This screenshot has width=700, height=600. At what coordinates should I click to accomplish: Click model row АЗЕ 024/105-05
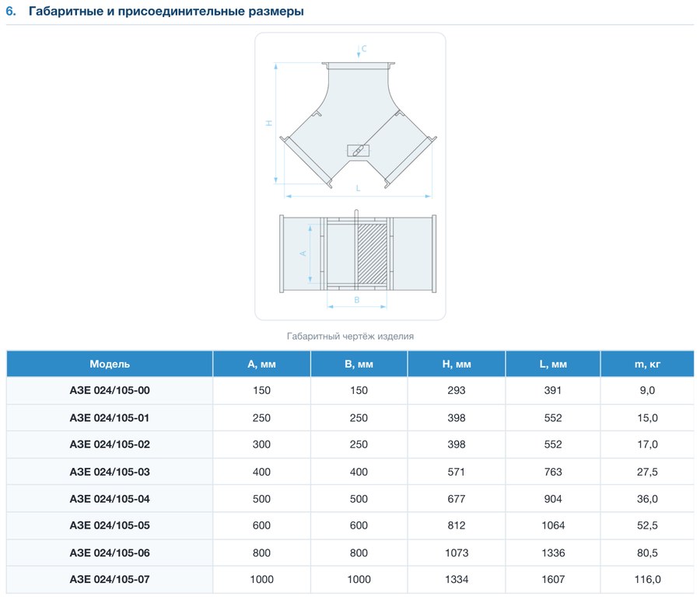pyautogui.click(x=350, y=525)
